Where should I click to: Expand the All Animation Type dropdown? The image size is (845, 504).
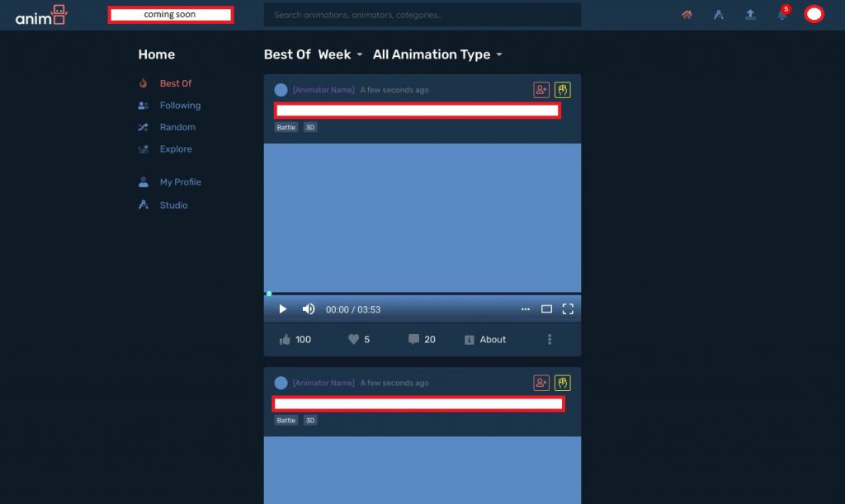coord(437,54)
